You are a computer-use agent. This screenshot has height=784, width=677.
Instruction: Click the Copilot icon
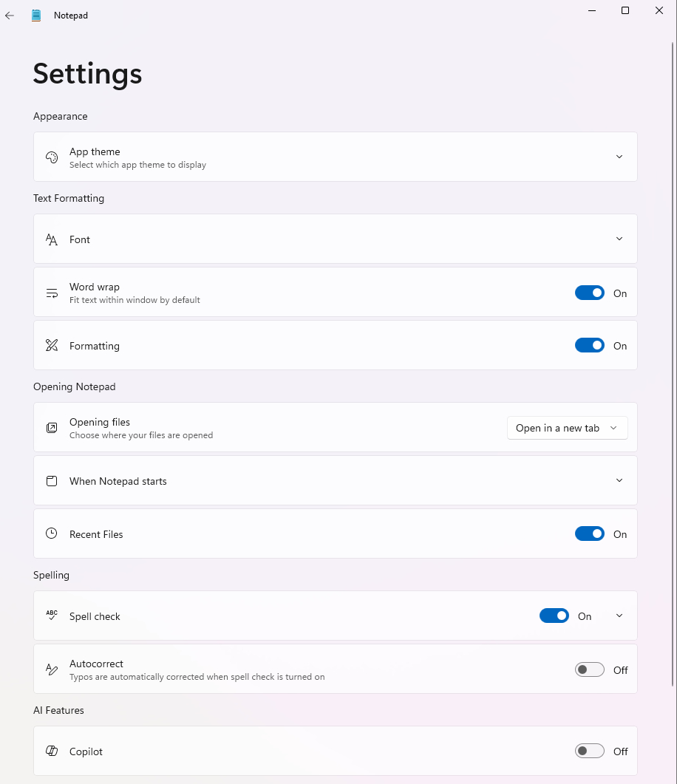pos(52,751)
